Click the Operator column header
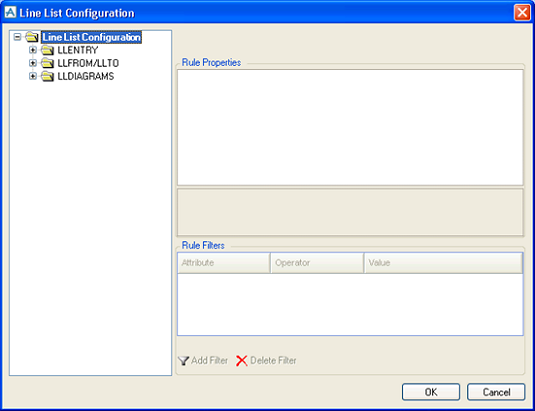 pyautogui.click(x=317, y=263)
